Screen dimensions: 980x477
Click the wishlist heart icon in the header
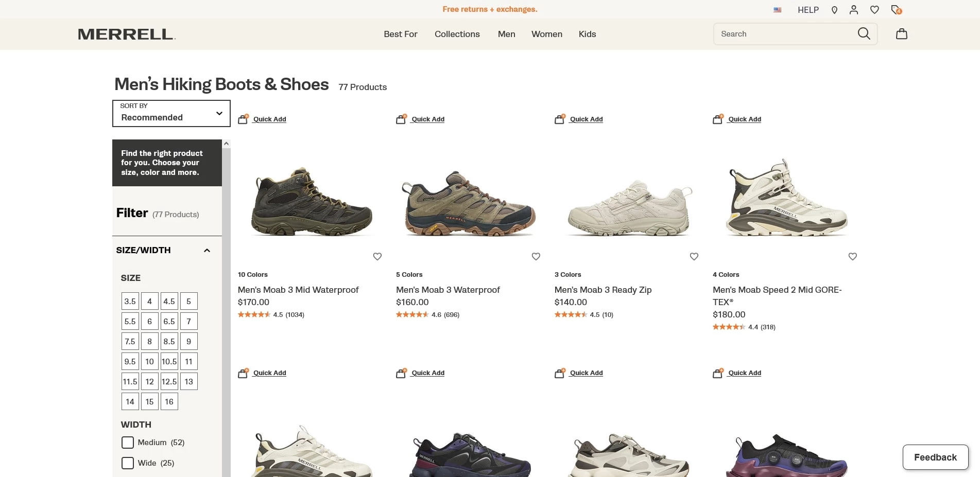click(874, 9)
